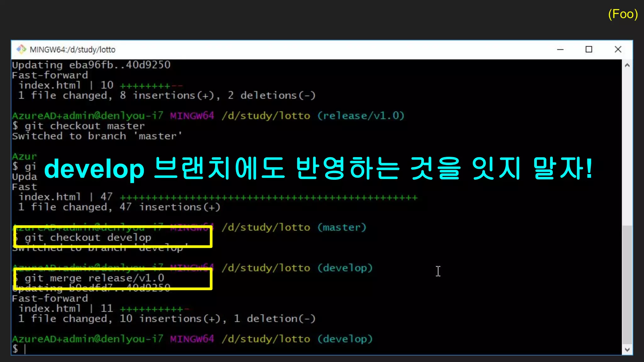The image size is (644, 362).
Task: Click the '(Foo)' label at top right
Action: [623, 14]
